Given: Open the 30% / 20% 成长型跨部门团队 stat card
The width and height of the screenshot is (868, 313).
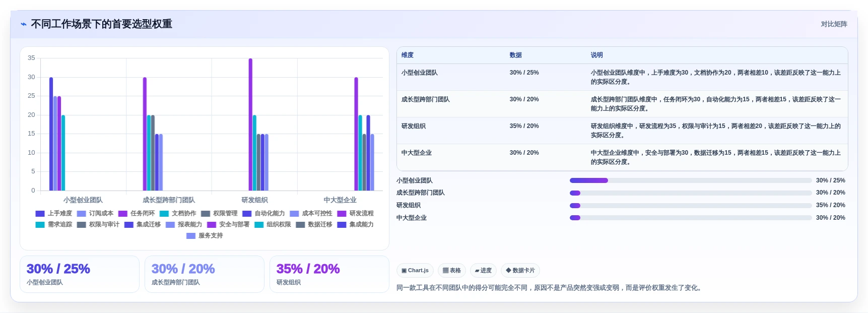Looking at the screenshot, I should 205,274.
